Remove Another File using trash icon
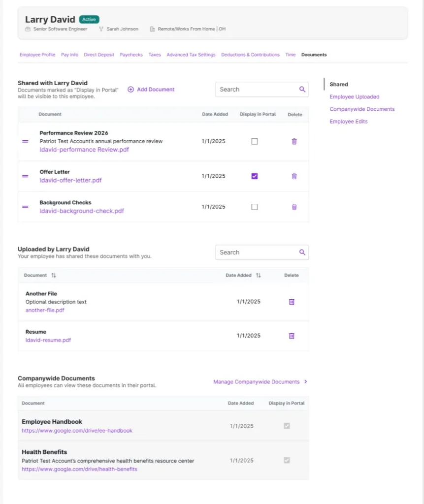This screenshot has width=424, height=504. pyautogui.click(x=292, y=302)
